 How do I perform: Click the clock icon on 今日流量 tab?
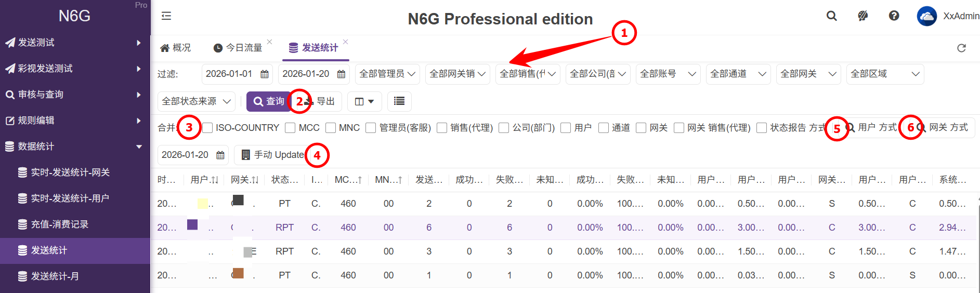pyautogui.click(x=218, y=48)
